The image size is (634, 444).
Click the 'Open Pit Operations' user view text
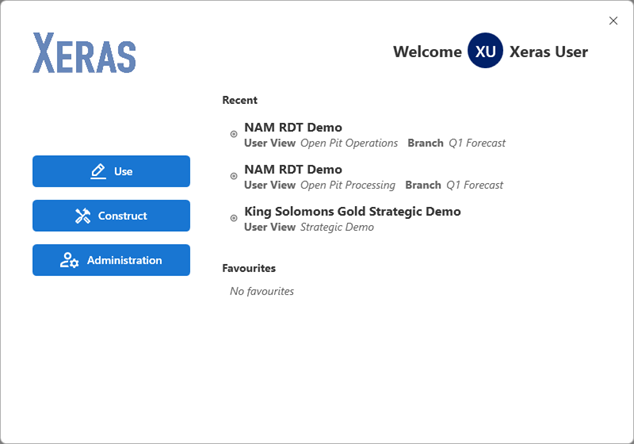point(349,143)
